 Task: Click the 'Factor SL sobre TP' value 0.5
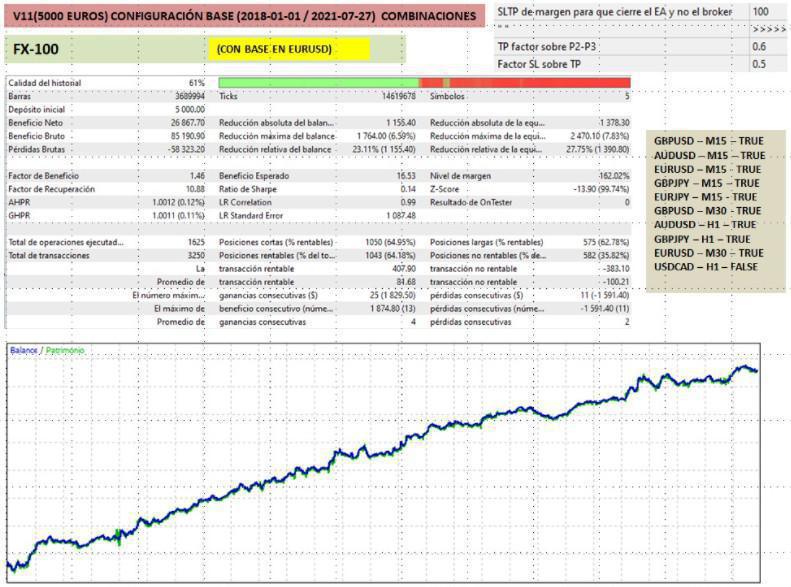point(759,64)
